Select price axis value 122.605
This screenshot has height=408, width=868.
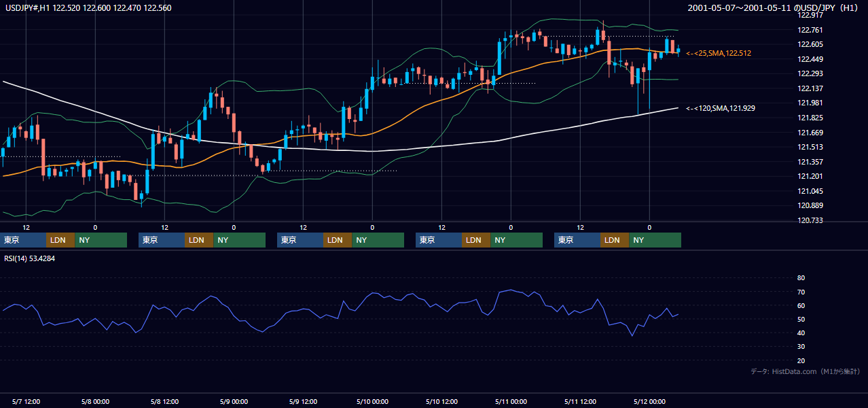811,44
